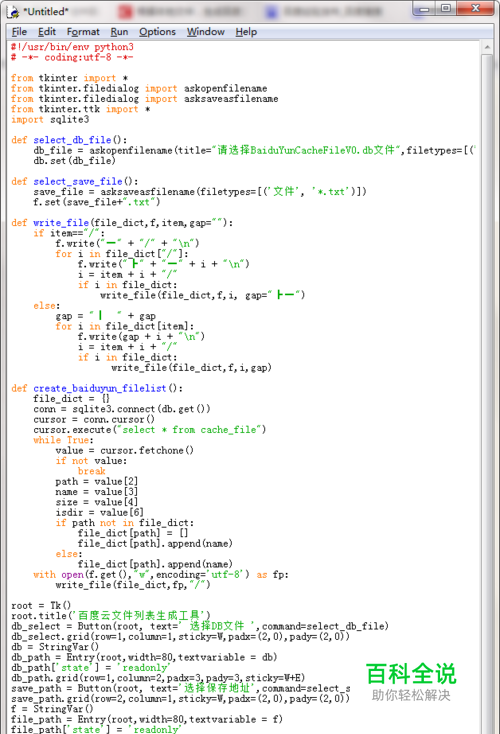Click the 'def write_file(file_dict,f,item,gap=""):' line
The image size is (500, 734).
pos(122,223)
